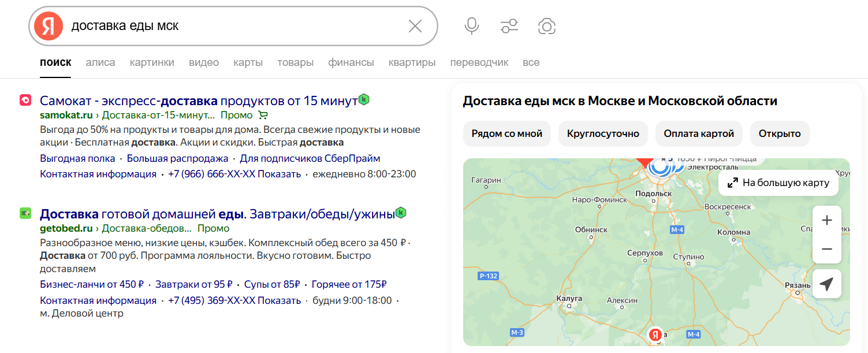Toggle Круглосуточно filter chip
This screenshot has height=353, width=868.
pos(603,133)
